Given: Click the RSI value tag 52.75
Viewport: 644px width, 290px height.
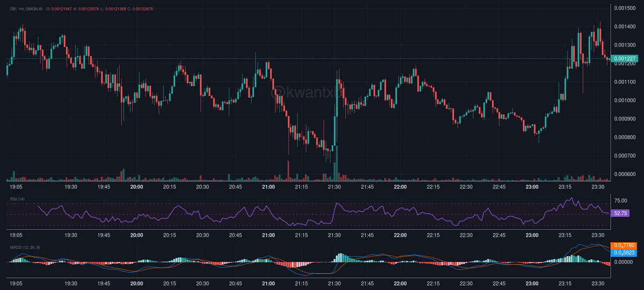Looking at the screenshot, I should (621, 213).
